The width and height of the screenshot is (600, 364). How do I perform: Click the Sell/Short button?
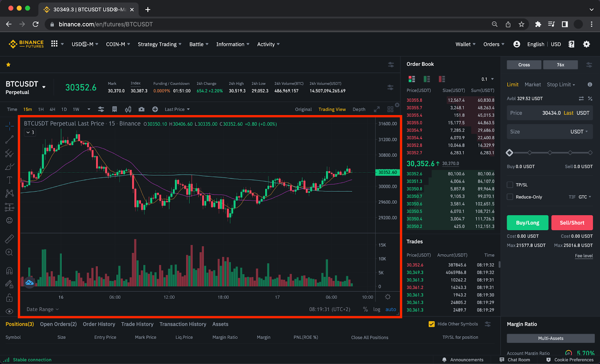coord(572,222)
